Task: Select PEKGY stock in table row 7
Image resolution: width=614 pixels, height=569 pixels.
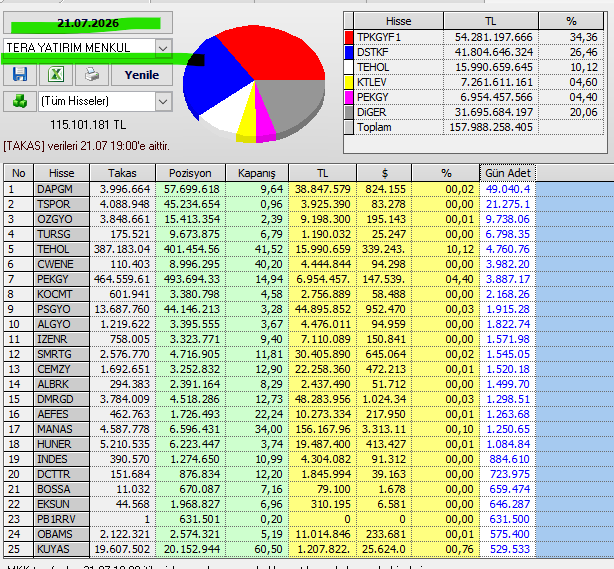Action: click(x=61, y=280)
